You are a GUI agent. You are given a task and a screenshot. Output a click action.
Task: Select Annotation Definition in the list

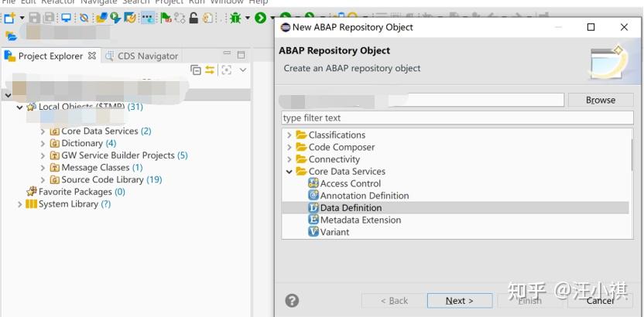[364, 196]
